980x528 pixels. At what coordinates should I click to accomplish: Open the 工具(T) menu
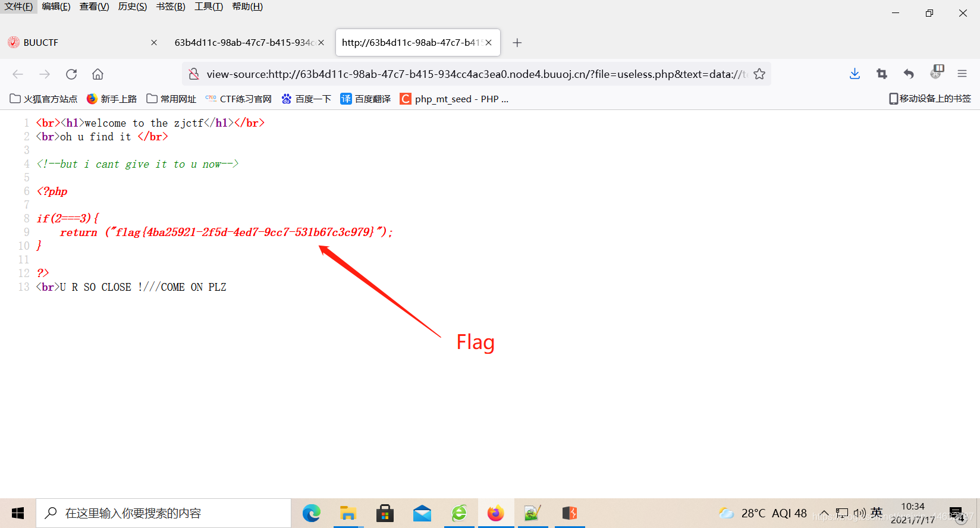coord(209,7)
